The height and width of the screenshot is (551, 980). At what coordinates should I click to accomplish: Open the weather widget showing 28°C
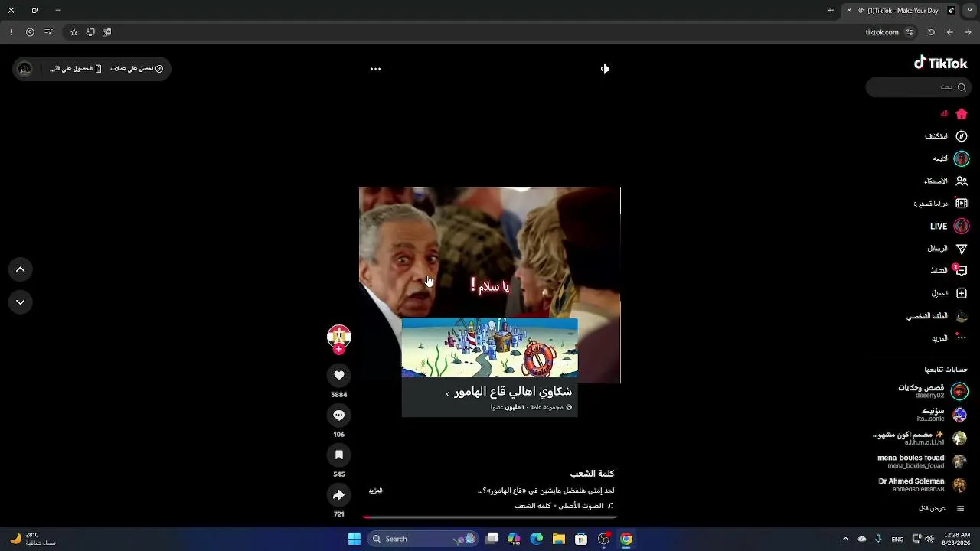32,539
